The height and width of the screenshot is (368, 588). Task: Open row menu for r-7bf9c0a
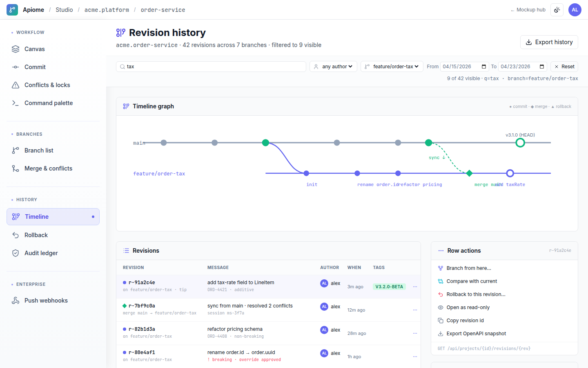415,310
